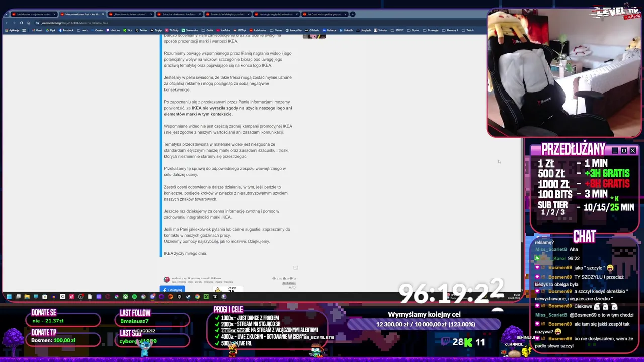Open Minecraft from the taskbar
The height and width of the screenshot is (362, 644).
206,297
